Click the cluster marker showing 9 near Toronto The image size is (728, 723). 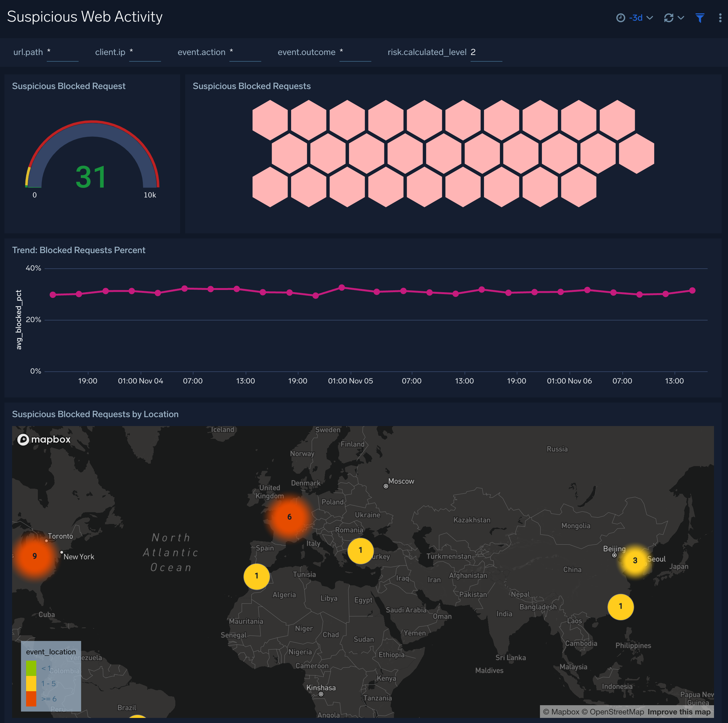(x=34, y=556)
